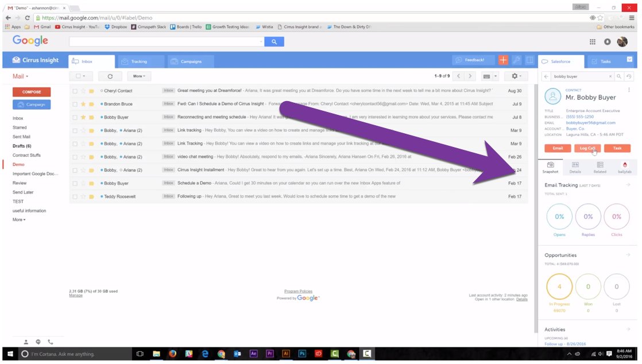Open the hangouts contacts person icon

[26, 342]
